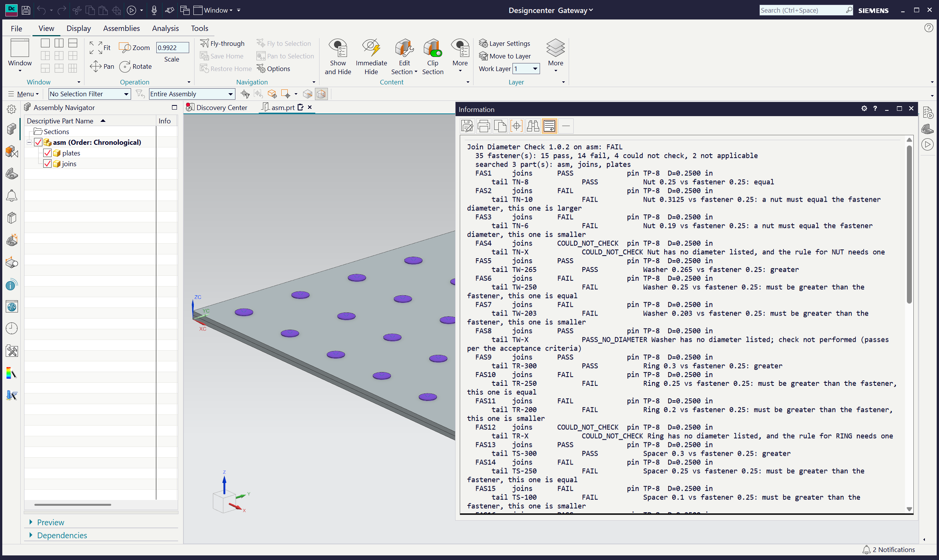Viewport: 939px width, 560px height.
Task: Open the globe web browser sidebar icon
Action: (x=12, y=307)
